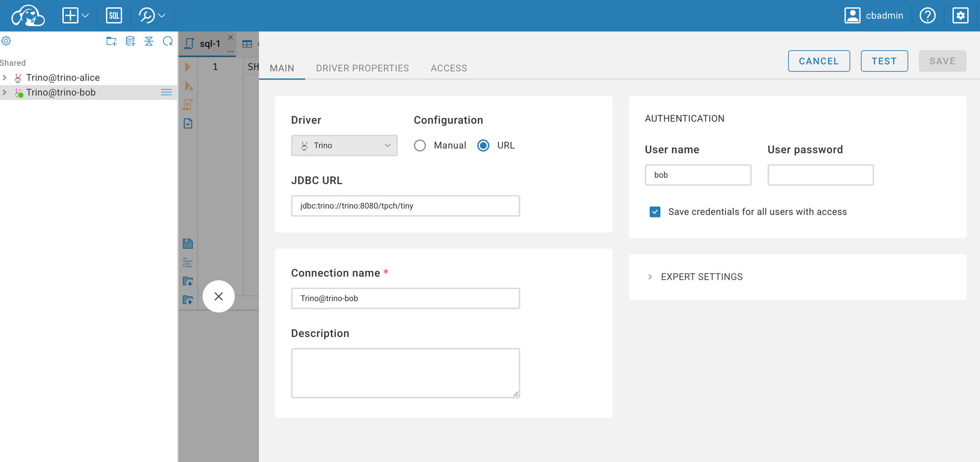Select the Manual configuration radio button
The image size is (980, 462).
point(420,146)
